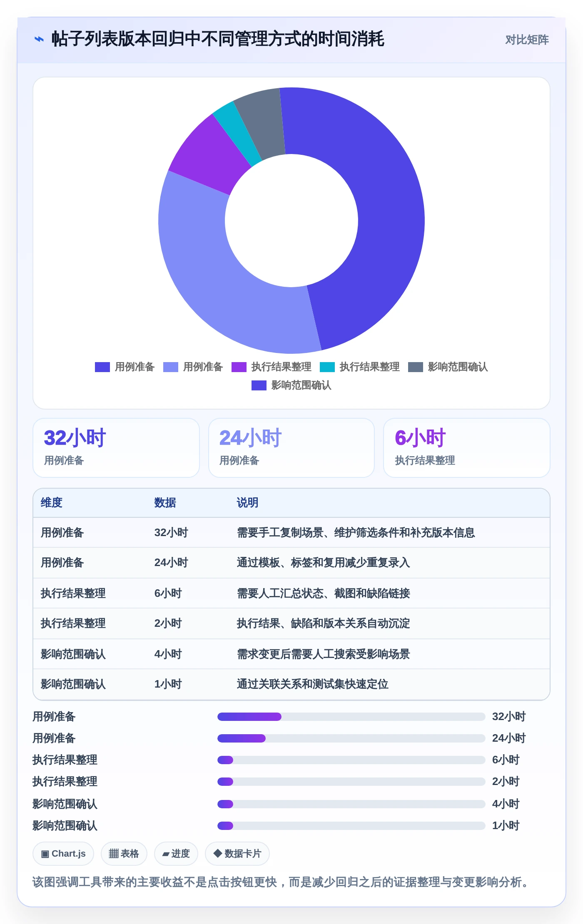
Task: Click the 32小时 cell in the table
Action: click(171, 533)
